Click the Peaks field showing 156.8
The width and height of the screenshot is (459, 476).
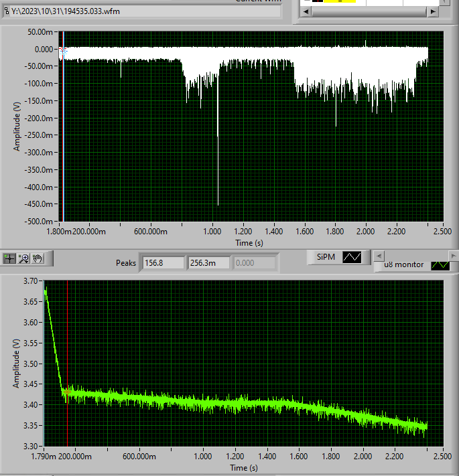163,263
